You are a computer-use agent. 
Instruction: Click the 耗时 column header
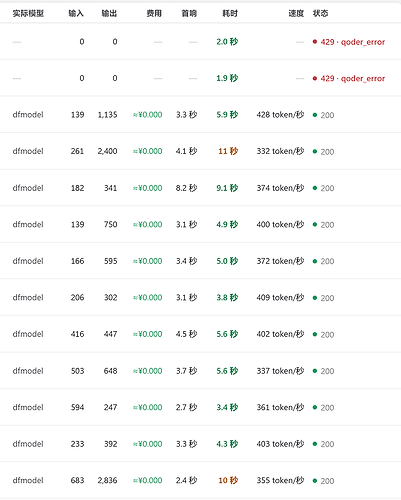click(230, 13)
